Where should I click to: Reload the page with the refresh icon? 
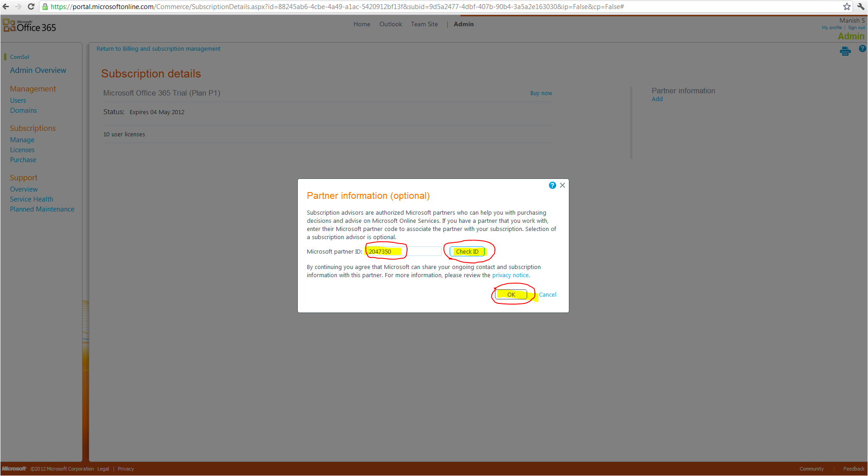click(x=31, y=7)
